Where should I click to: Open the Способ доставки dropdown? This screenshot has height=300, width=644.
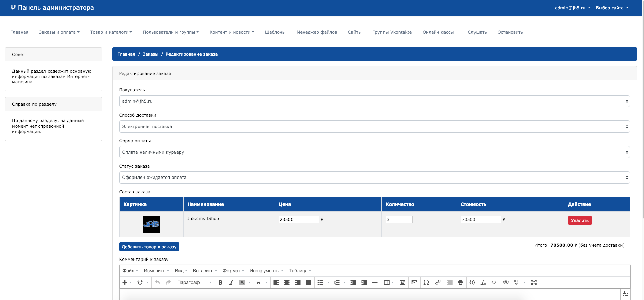point(374,127)
